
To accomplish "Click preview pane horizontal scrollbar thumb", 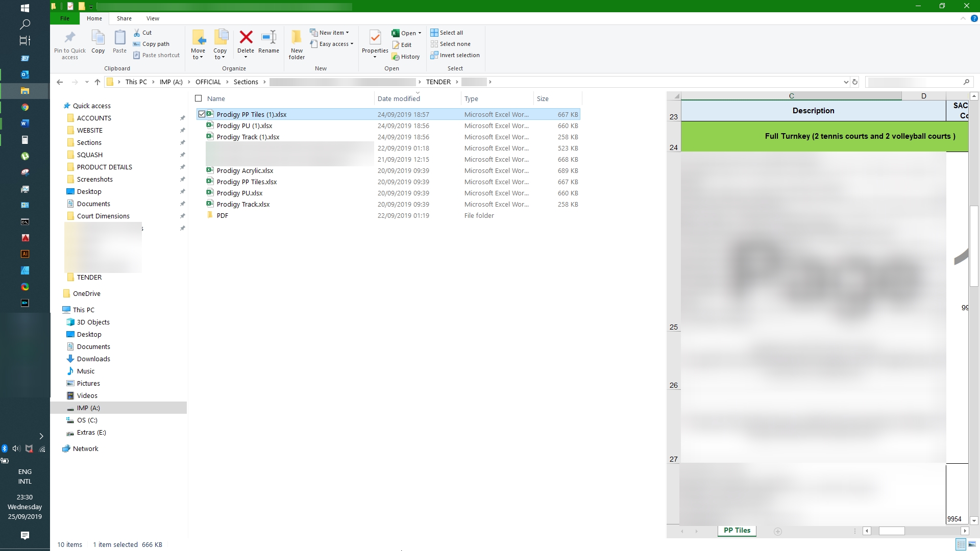I will (892, 531).
